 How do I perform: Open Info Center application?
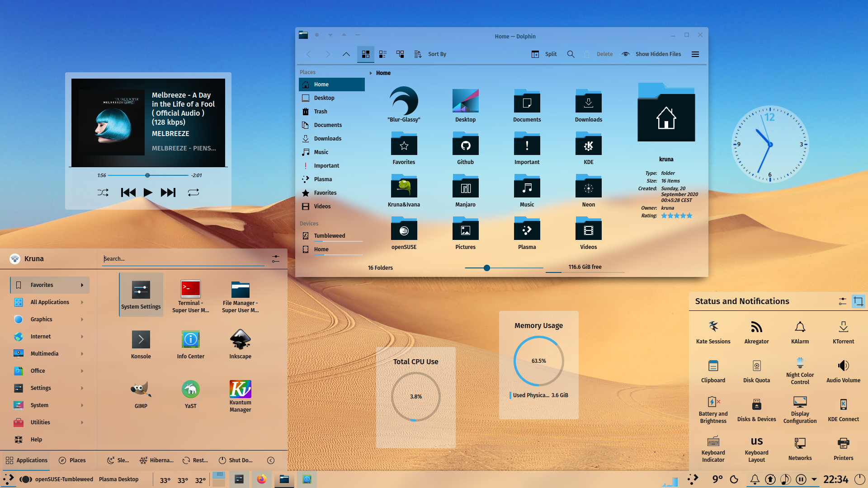click(x=190, y=344)
